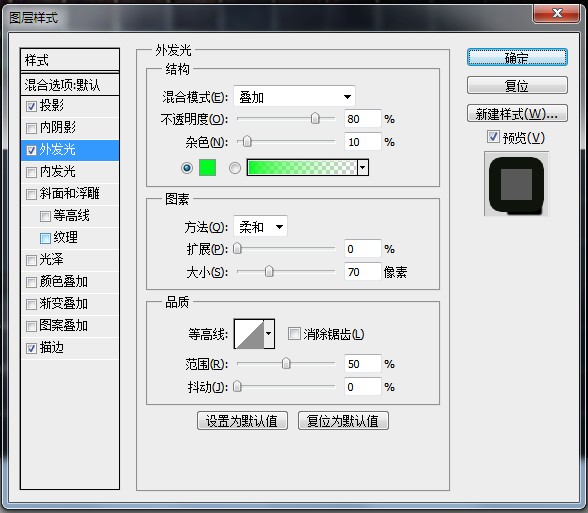Click the noise value field showing 10
Screen dimensions: 588x513
coord(363,142)
